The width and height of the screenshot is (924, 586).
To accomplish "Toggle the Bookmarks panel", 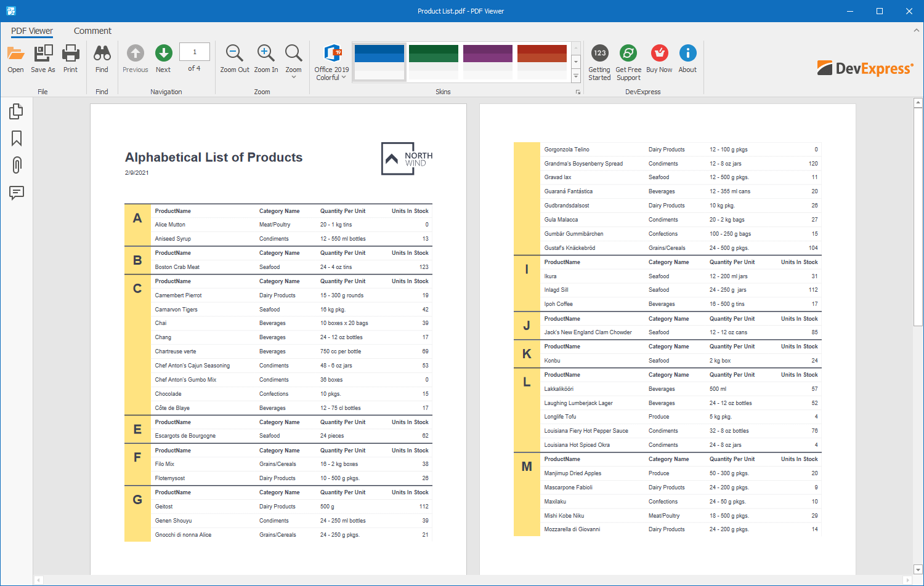I will pyautogui.click(x=15, y=138).
